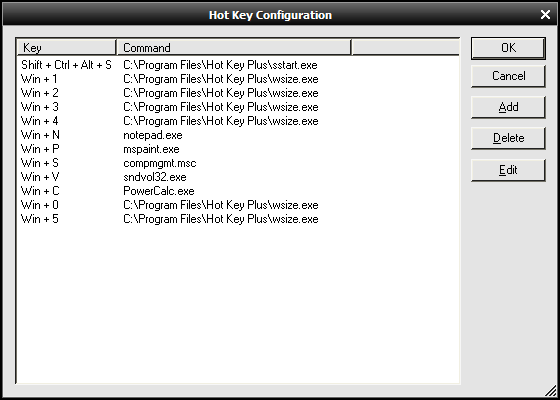Close the Hot Key Configuration dialog

[545, 15]
